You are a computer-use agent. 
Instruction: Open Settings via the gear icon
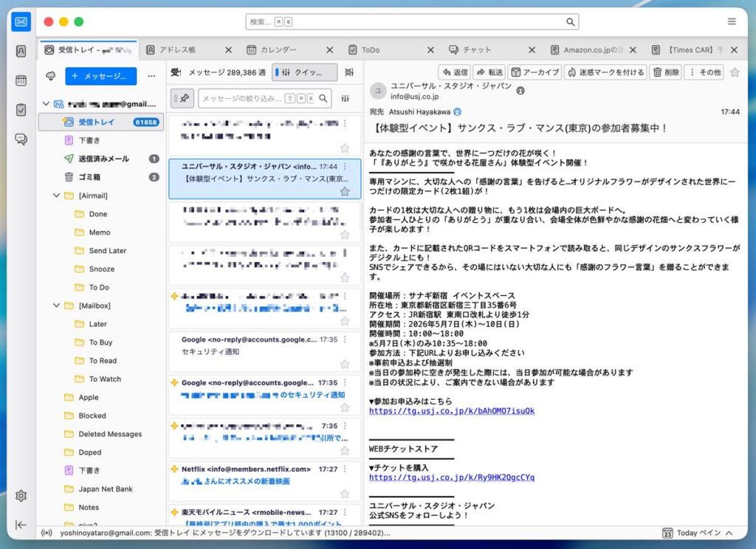tap(21, 496)
